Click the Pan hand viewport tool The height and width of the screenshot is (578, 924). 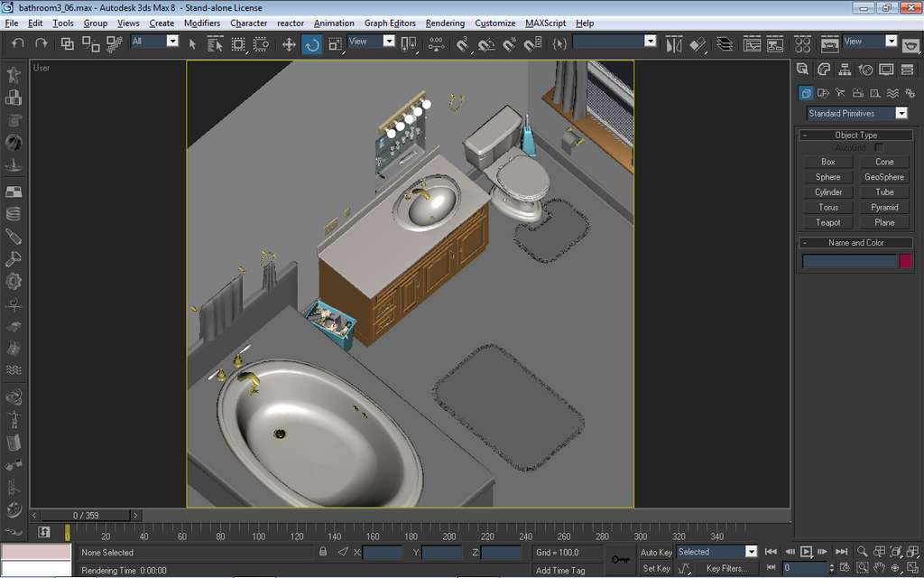880,568
